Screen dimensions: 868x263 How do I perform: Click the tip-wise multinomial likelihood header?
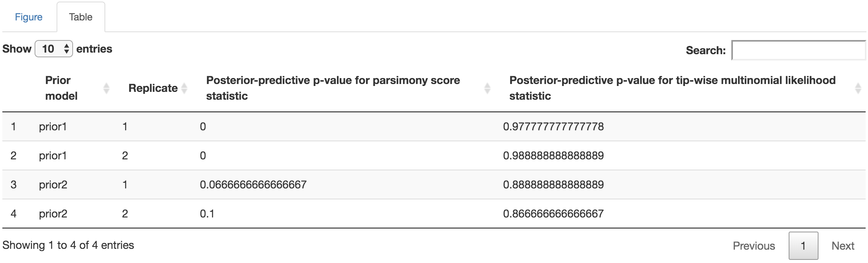coord(672,88)
